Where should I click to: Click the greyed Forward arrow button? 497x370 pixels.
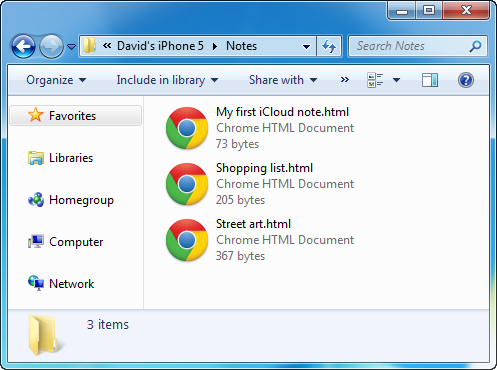pyautogui.click(x=51, y=46)
